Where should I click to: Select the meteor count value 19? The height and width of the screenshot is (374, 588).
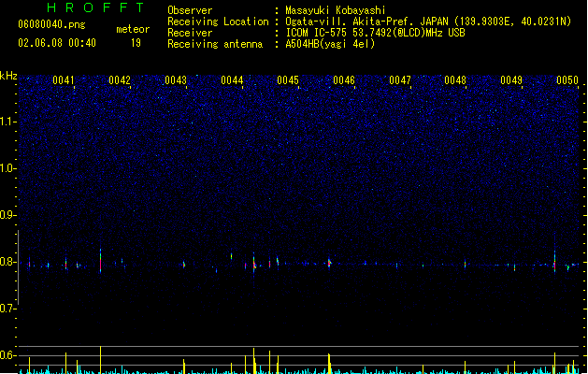tap(136, 43)
